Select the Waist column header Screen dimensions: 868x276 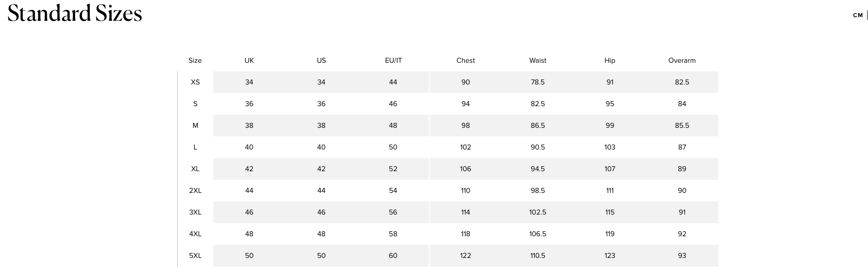537,61
